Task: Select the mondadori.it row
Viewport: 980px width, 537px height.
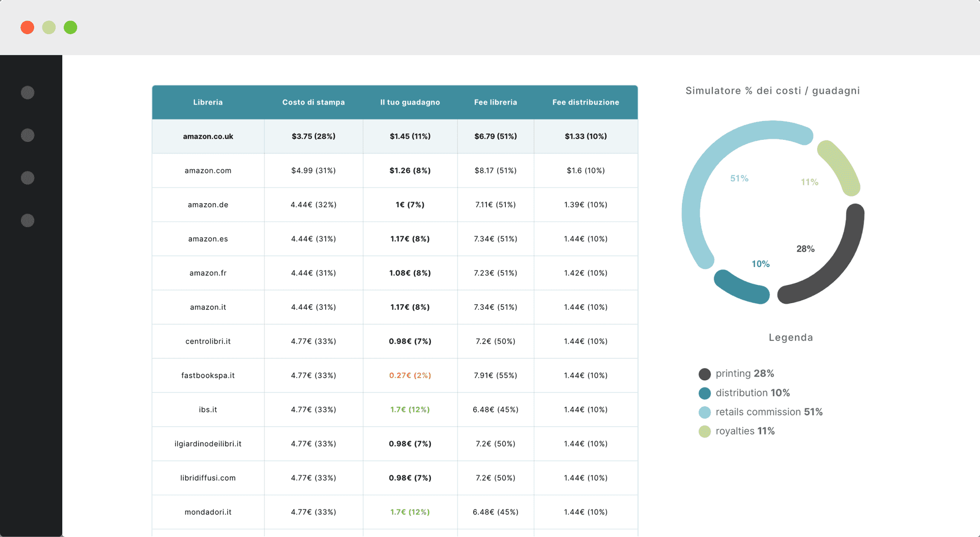Action: [395, 512]
